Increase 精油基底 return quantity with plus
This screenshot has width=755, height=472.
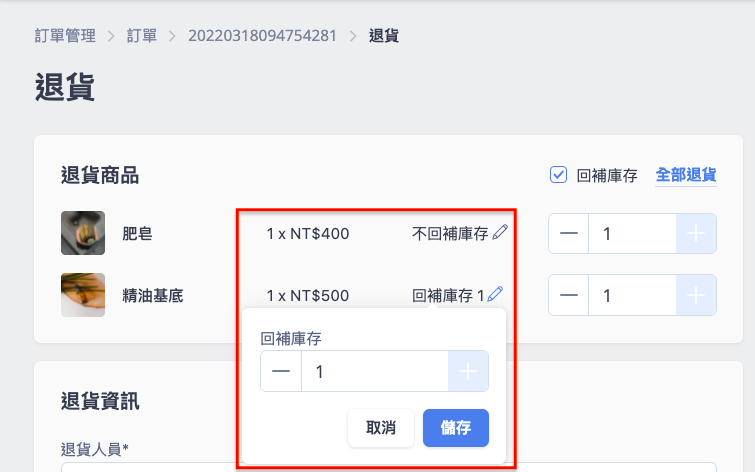pyautogui.click(x=696, y=295)
